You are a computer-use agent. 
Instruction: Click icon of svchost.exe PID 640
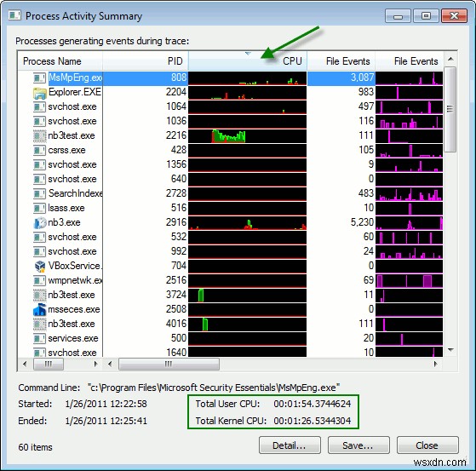pyautogui.click(x=39, y=180)
